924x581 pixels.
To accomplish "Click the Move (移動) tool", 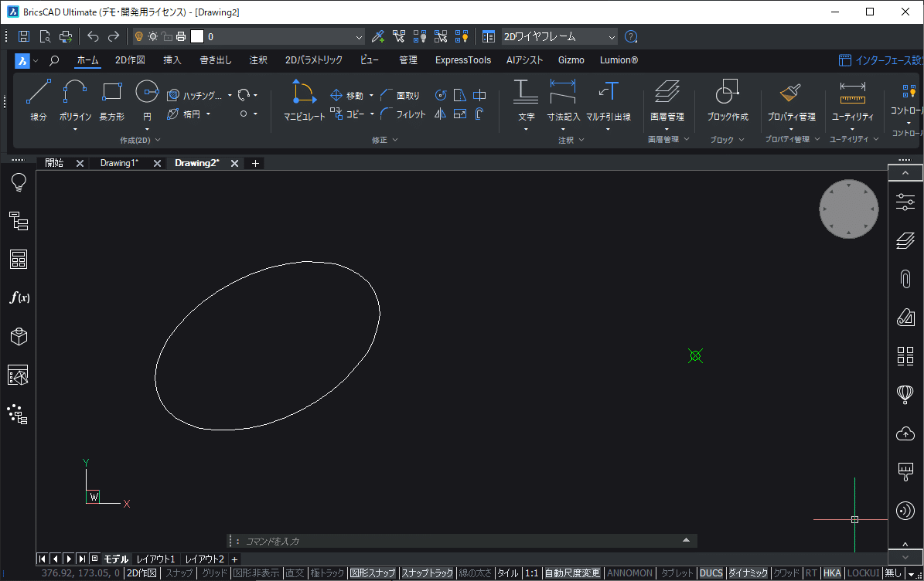I will click(347, 95).
